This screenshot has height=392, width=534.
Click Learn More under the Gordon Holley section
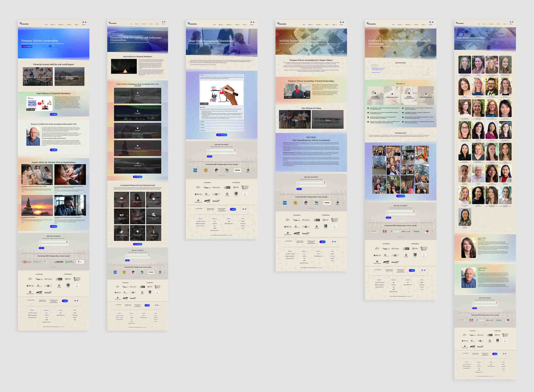tap(53, 150)
